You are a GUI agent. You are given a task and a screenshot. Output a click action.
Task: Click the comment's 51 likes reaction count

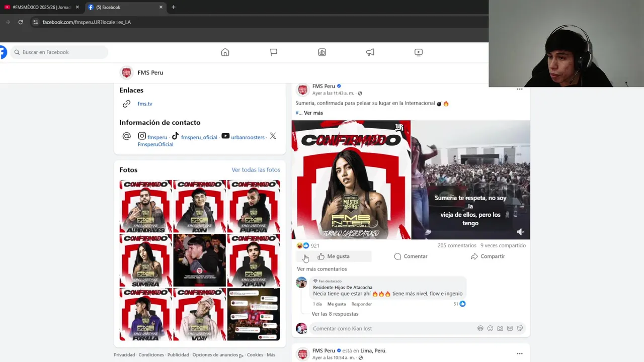coord(459,304)
